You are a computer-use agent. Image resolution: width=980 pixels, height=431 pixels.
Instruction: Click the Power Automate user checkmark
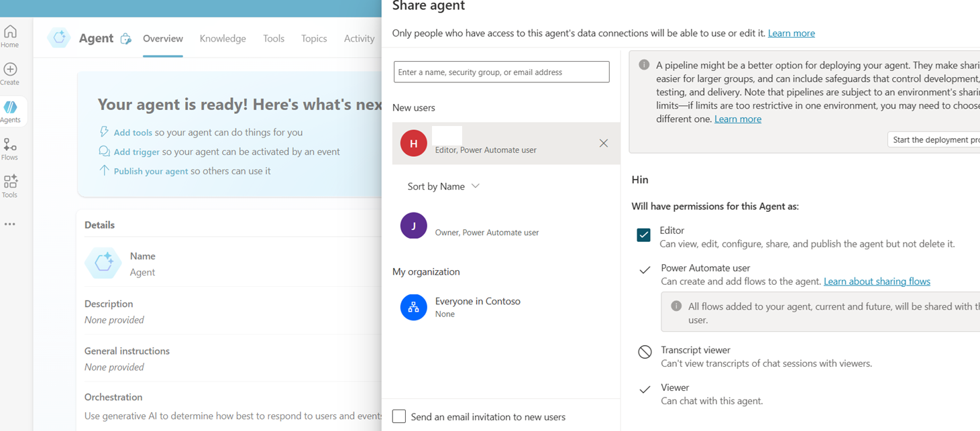[x=645, y=270]
